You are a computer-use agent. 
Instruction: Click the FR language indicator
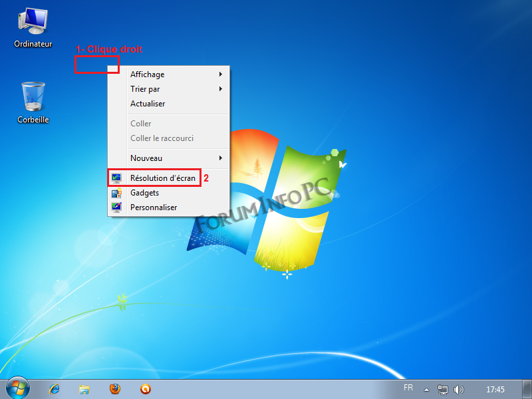tap(408, 388)
